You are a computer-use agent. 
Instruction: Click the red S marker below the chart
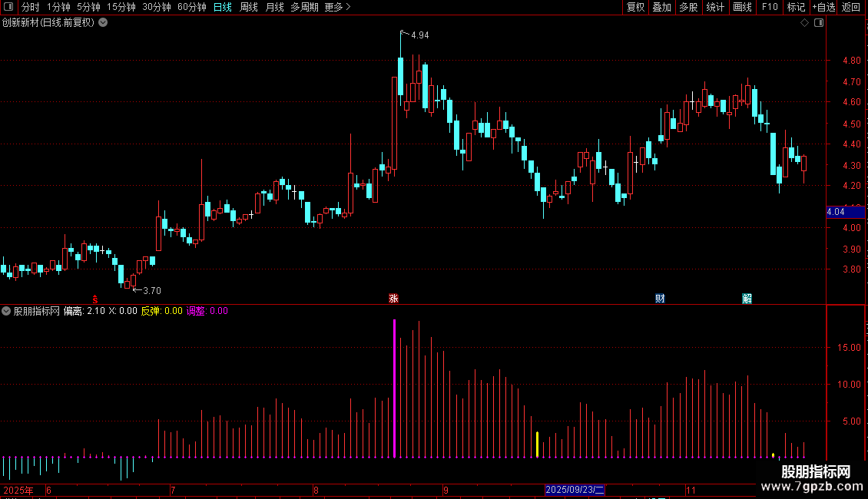(x=95, y=299)
